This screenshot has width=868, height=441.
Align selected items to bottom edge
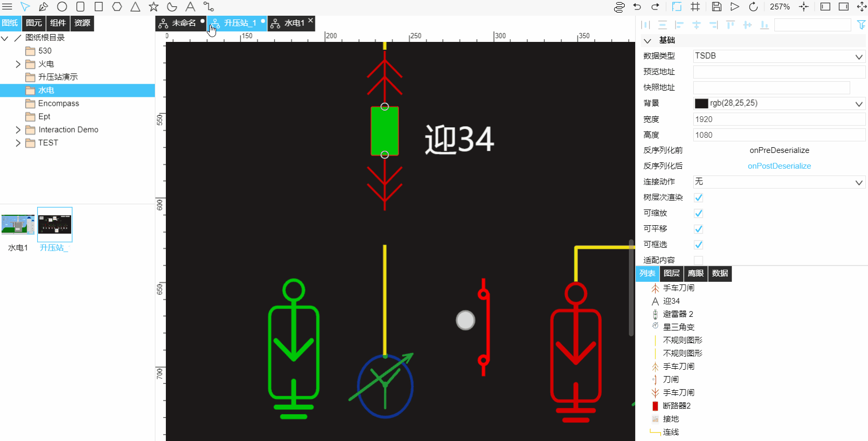(764, 25)
